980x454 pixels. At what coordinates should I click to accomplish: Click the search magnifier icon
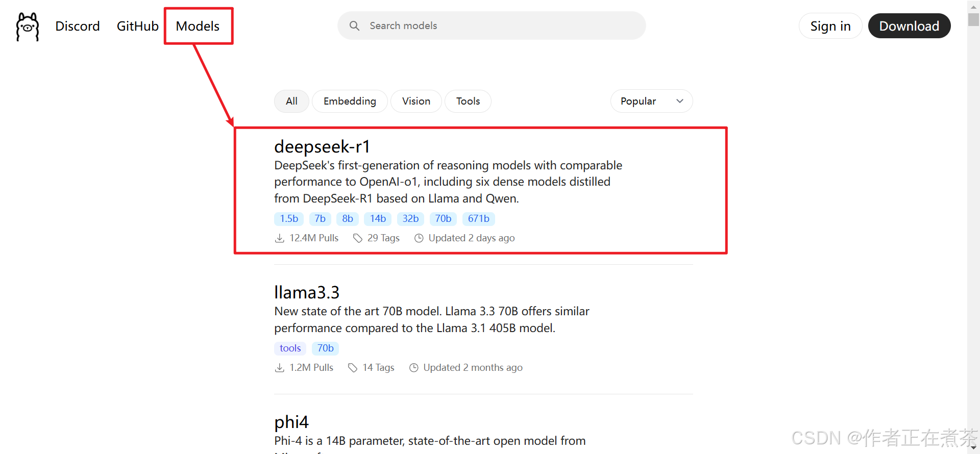tap(354, 26)
